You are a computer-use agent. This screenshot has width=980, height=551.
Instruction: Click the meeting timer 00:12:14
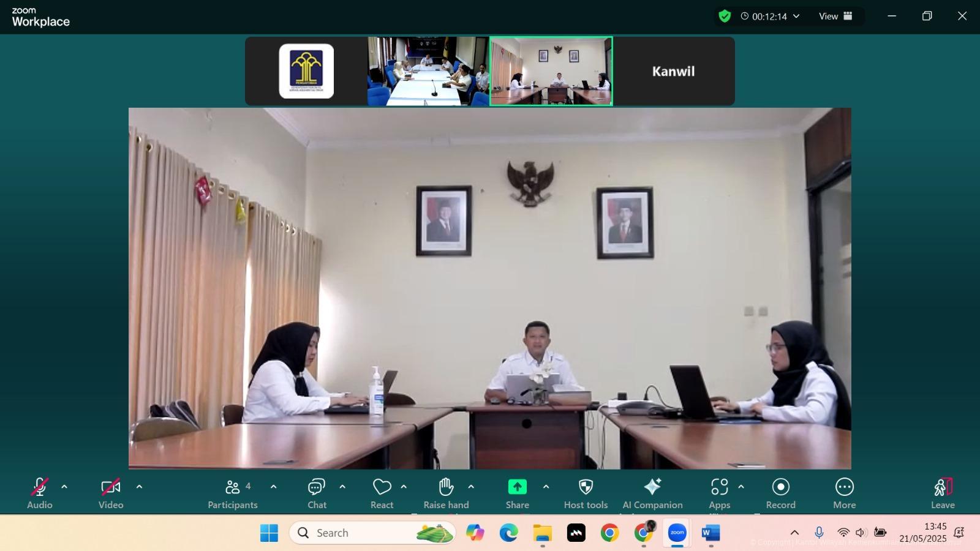pyautogui.click(x=769, y=17)
